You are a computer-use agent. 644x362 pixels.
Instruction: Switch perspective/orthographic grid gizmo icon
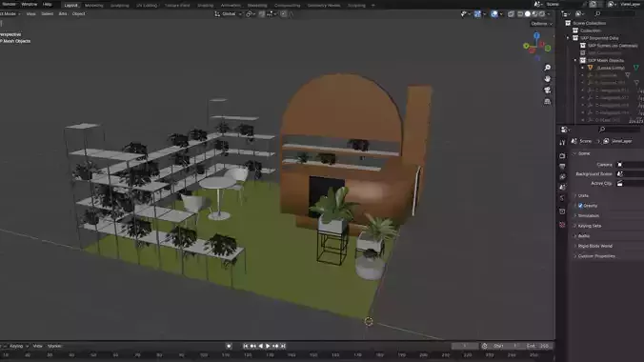click(547, 101)
